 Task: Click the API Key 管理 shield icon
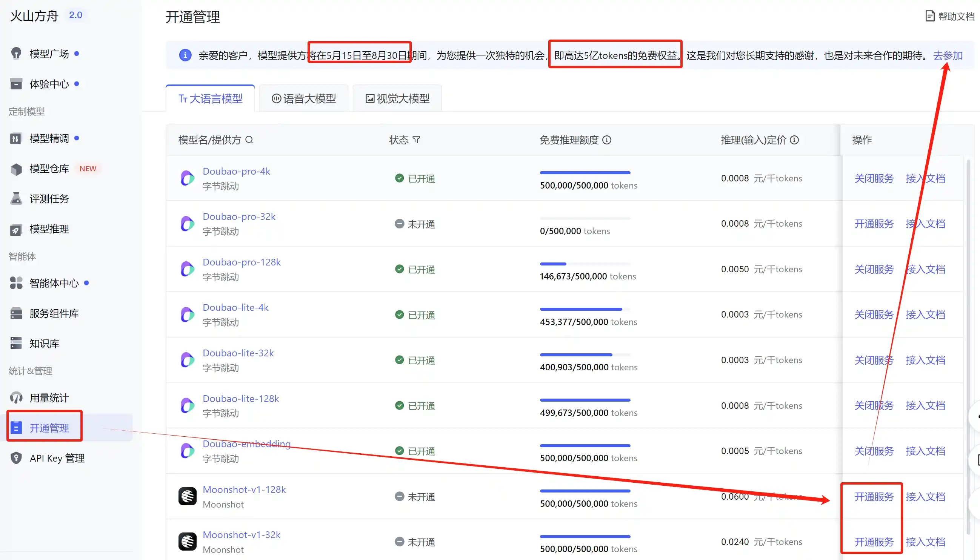tap(16, 458)
